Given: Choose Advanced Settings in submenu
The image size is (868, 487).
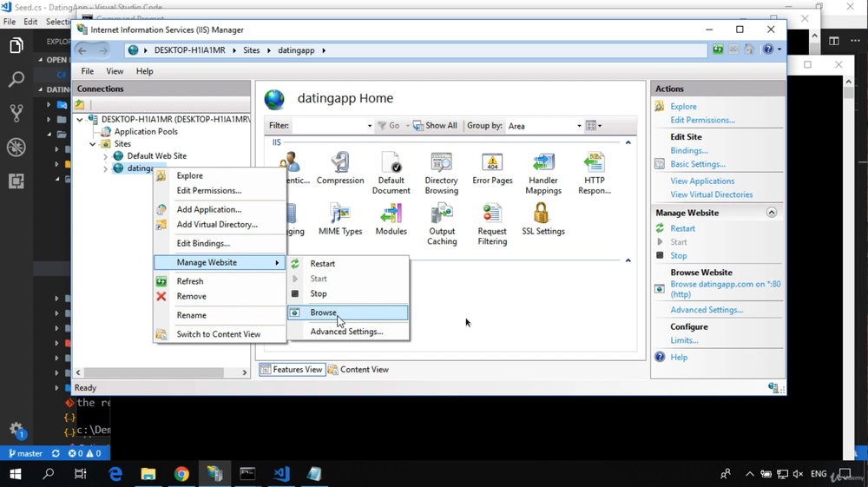Looking at the screenshot, I should pos(348,332).
